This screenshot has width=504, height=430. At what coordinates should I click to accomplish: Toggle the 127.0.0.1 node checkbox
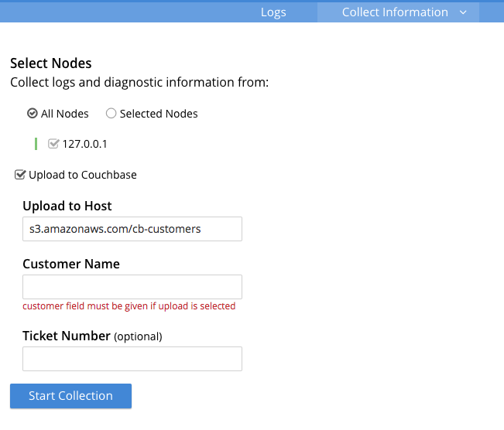[x=53, y=144]
